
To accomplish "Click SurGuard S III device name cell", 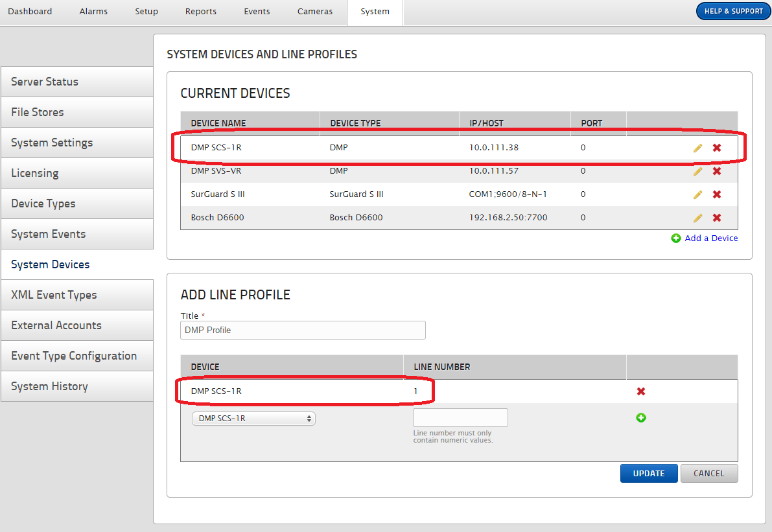I will pos(218,194).
